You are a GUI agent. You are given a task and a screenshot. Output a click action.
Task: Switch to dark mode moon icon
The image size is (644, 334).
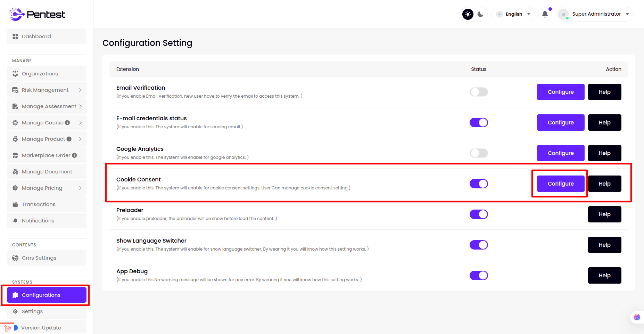point(480,14)
